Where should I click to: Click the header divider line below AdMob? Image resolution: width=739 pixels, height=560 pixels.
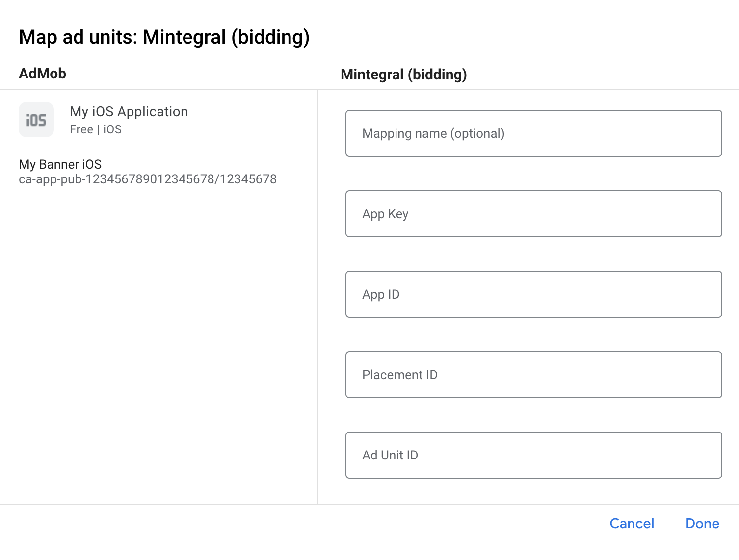[x=157, y=90]
